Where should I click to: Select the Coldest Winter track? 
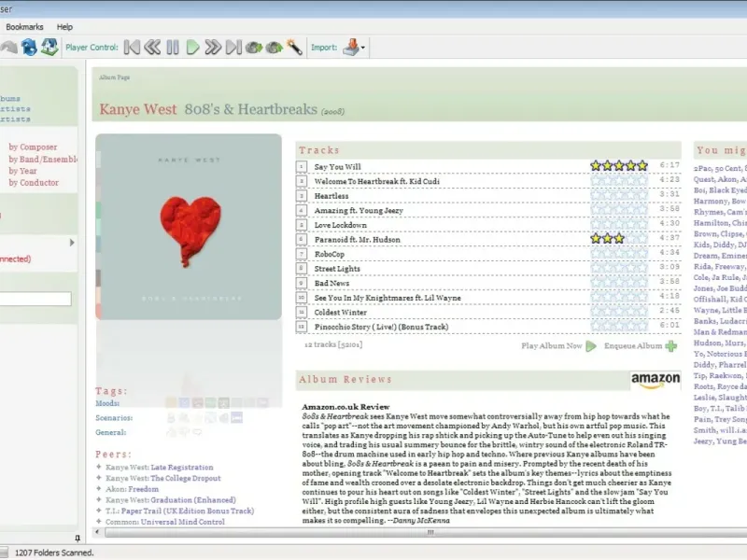tap(341, 313)
